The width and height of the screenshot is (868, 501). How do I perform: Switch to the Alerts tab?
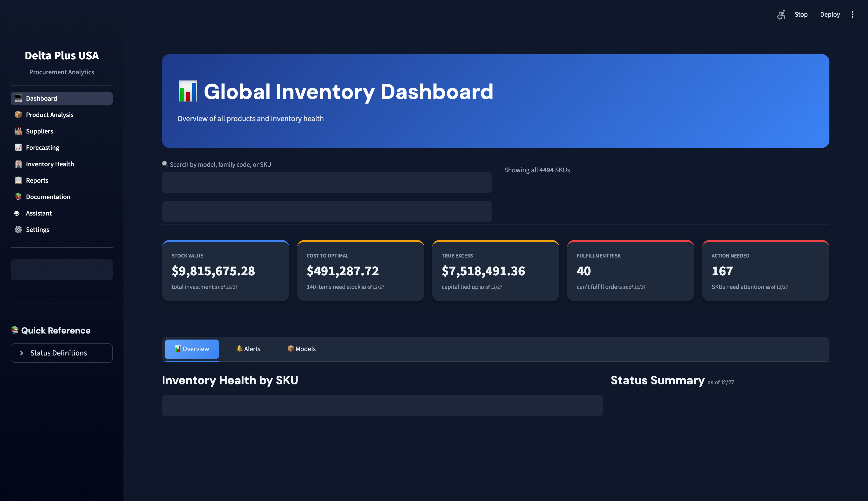[248, 348]
